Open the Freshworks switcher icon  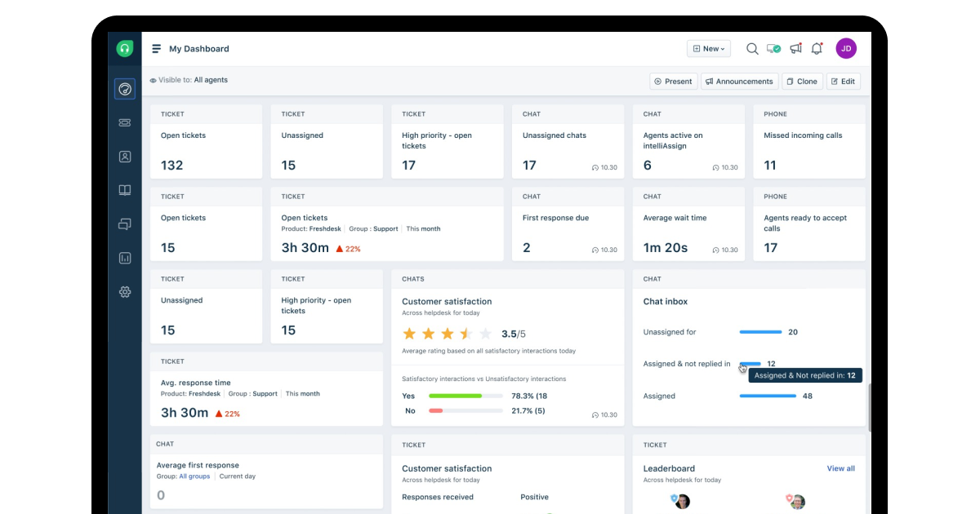[x=124, y=48]
